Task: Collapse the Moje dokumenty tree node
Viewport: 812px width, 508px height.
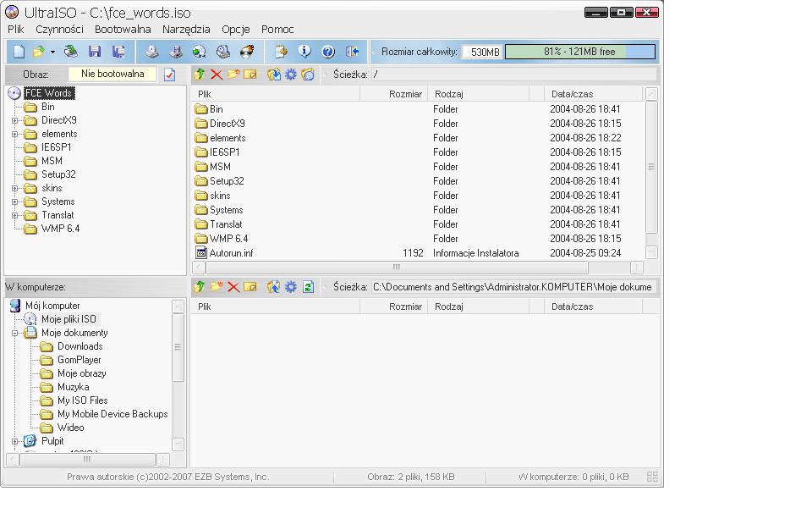Action: pyautogui.click(x=15, y=333)
